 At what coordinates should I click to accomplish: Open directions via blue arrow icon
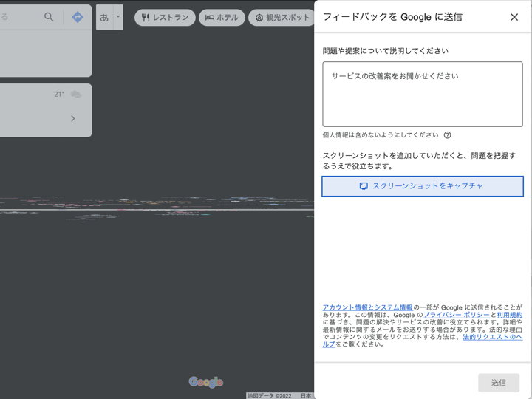(78, 17)
